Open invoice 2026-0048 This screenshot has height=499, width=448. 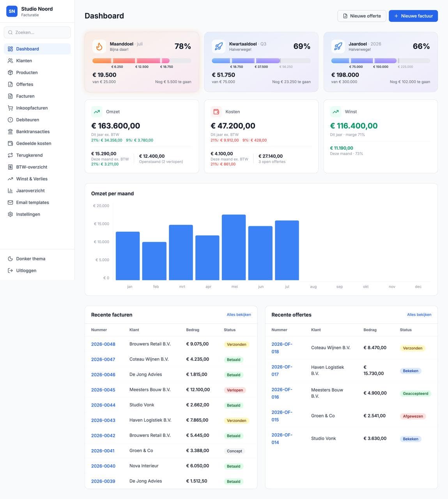click(103, 344)
